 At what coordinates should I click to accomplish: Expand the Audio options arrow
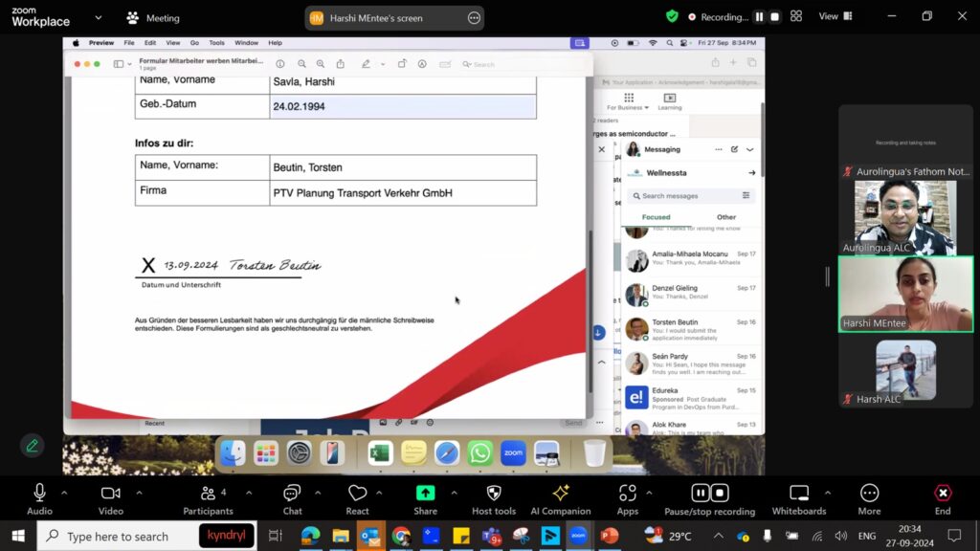[x=64, y=493]
